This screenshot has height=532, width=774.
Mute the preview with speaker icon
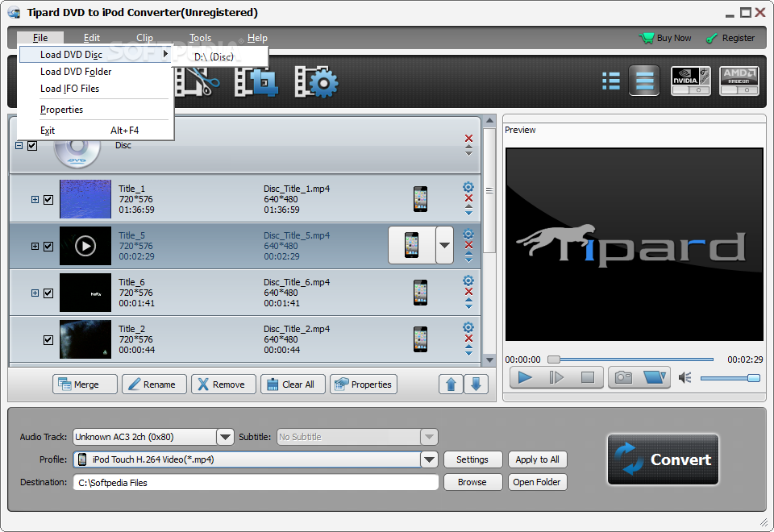coord(685,378)
